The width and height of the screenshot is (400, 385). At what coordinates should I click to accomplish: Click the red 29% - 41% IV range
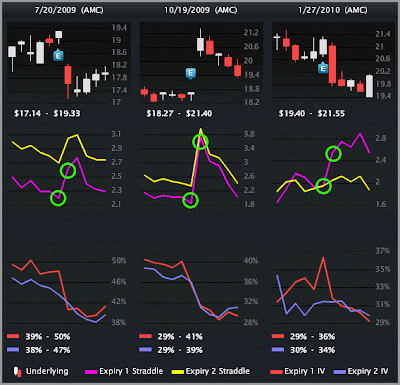(x=180, y=337)
